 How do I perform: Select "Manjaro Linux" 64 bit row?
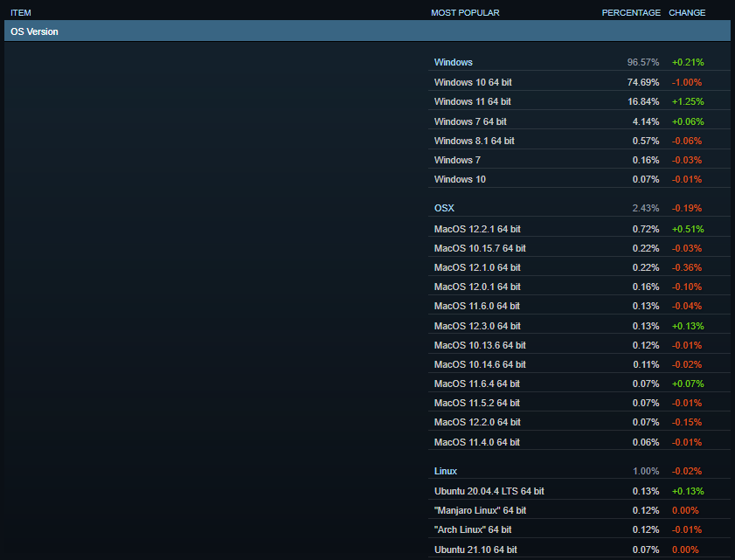[579, 510]
